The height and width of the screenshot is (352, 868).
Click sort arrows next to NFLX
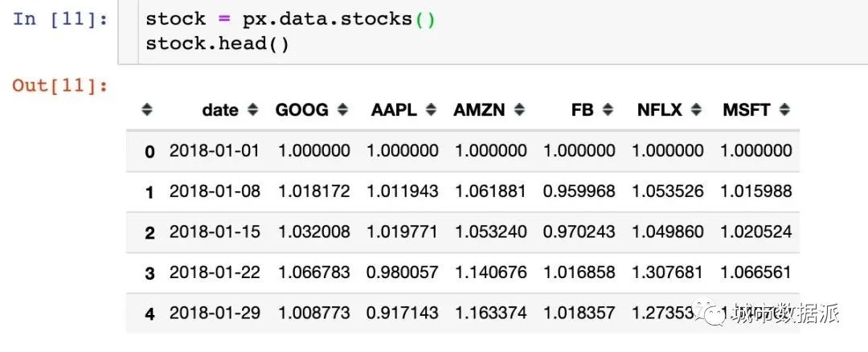696,110
